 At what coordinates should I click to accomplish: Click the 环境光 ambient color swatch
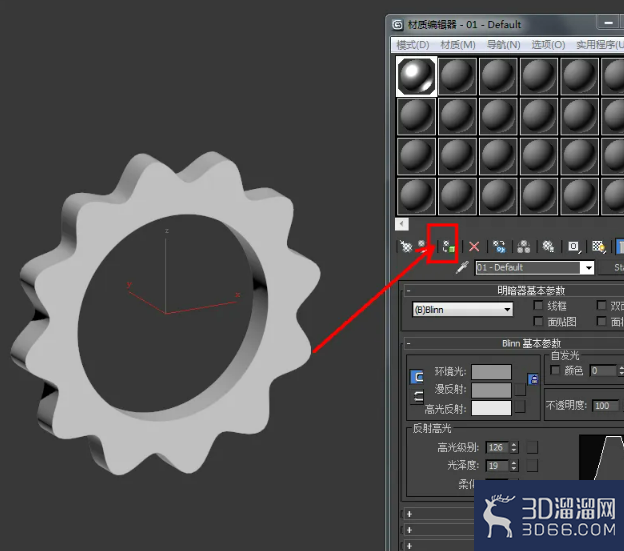click(x=491, y=372)
